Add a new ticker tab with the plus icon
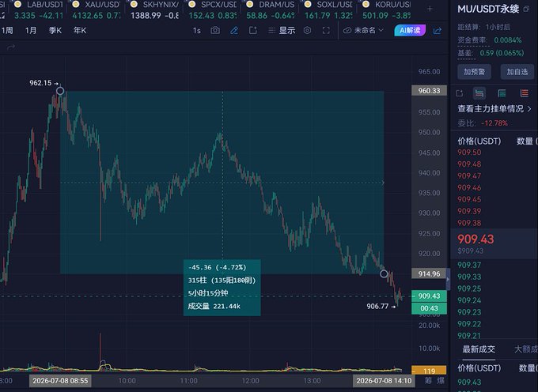538x392 pixels. click(x=430, y=9)
